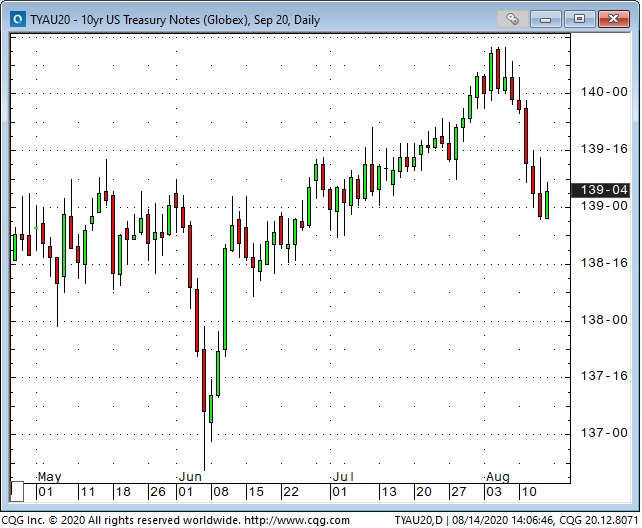The image size is (642, 528).
Task: Select the date marker 27 on time axis
Action: [459, 492]
